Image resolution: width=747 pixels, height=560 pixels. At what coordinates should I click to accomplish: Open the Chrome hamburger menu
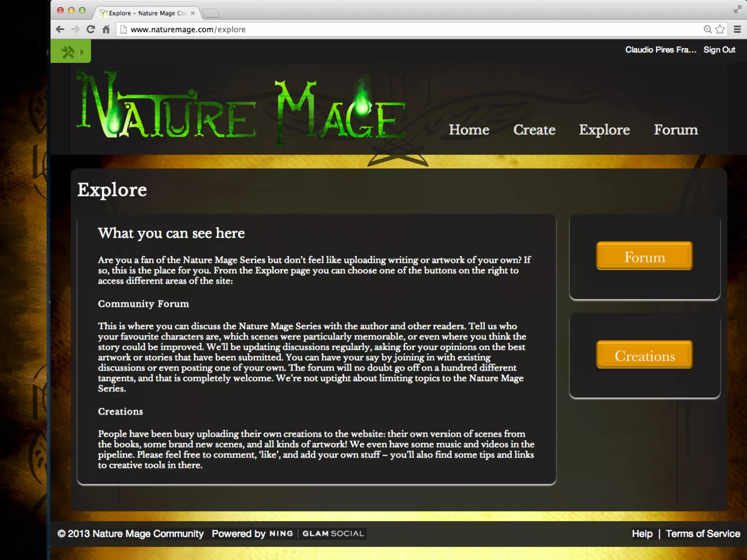(737, 30)
